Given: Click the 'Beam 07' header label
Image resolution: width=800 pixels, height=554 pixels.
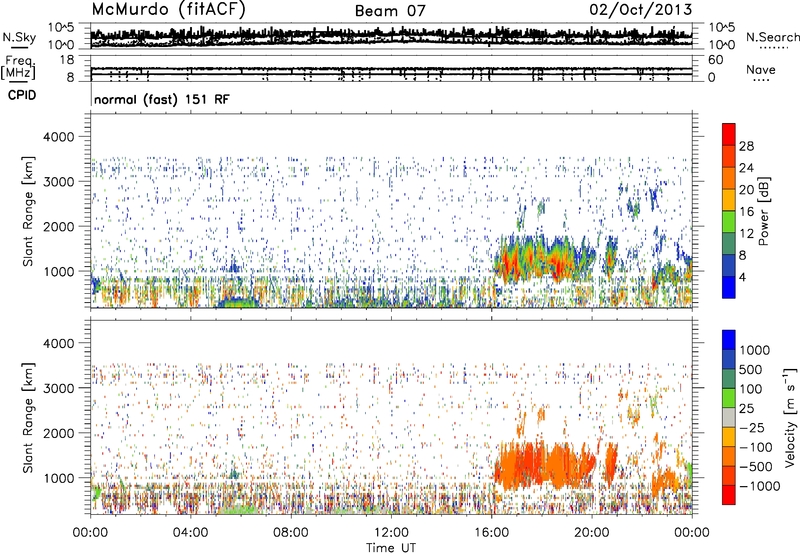Looking at the screenshot, I should click(390, 11).
